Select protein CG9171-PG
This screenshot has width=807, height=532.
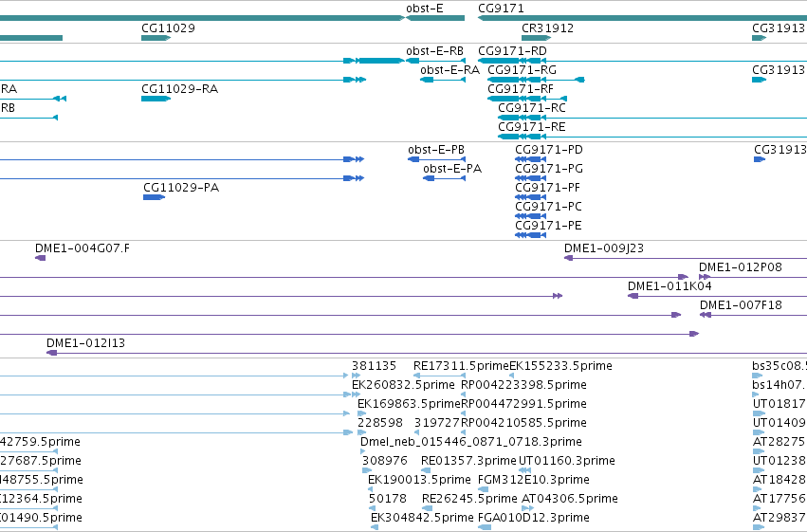[531, 178]
